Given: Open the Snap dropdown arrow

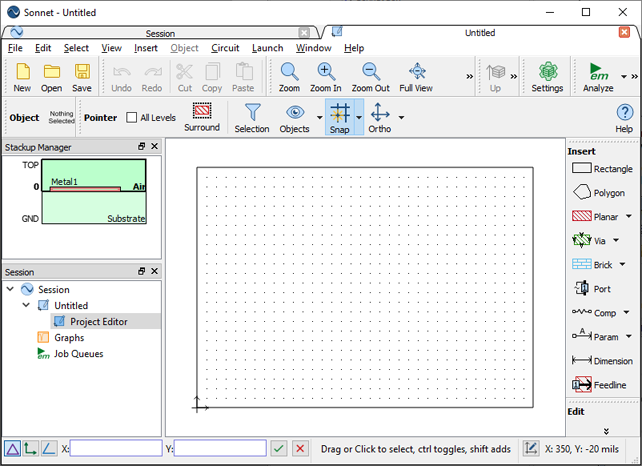Looking at the screenshot, I should [x=359, y=118].
